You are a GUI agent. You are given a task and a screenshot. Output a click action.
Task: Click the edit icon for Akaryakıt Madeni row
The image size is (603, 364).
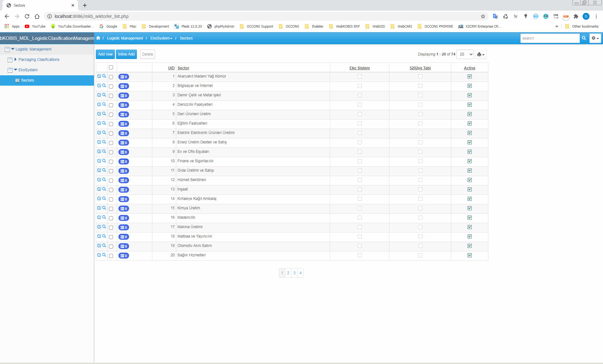tap(99, 76)
